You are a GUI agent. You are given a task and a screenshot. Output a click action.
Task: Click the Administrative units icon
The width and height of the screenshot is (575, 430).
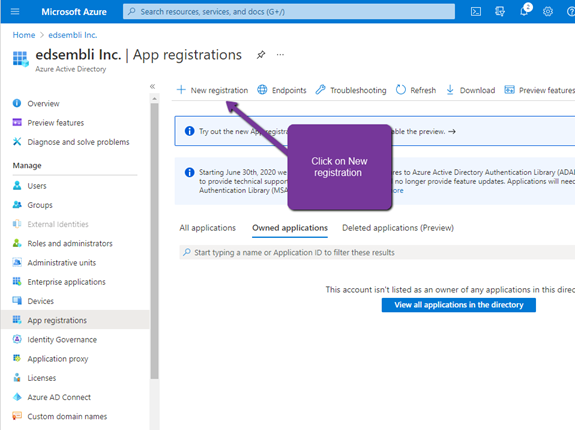17,262
